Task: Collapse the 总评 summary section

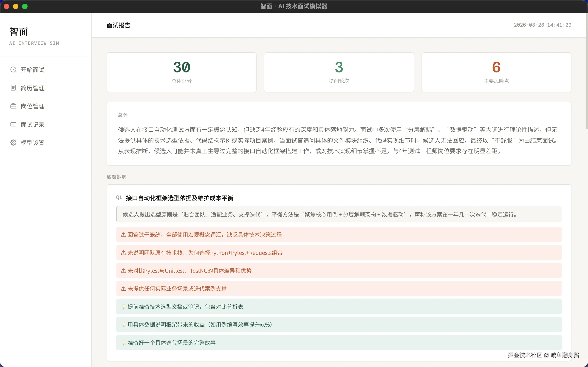Action: pyautogui.click(x=123, y=115)
